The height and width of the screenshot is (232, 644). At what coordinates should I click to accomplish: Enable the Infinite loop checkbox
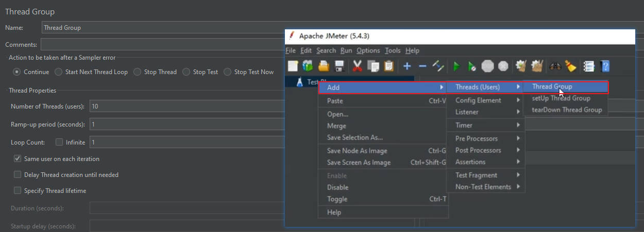pos(59,142)
